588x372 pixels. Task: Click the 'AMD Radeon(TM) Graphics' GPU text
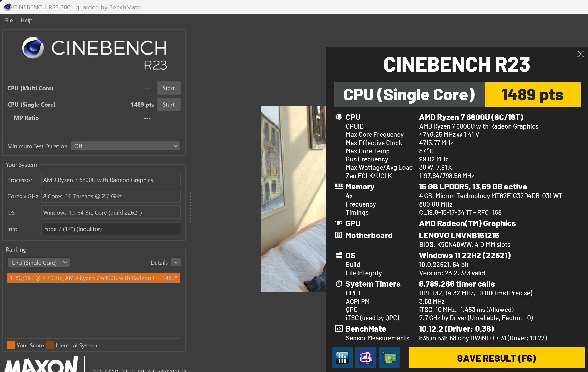click(467, 223)
